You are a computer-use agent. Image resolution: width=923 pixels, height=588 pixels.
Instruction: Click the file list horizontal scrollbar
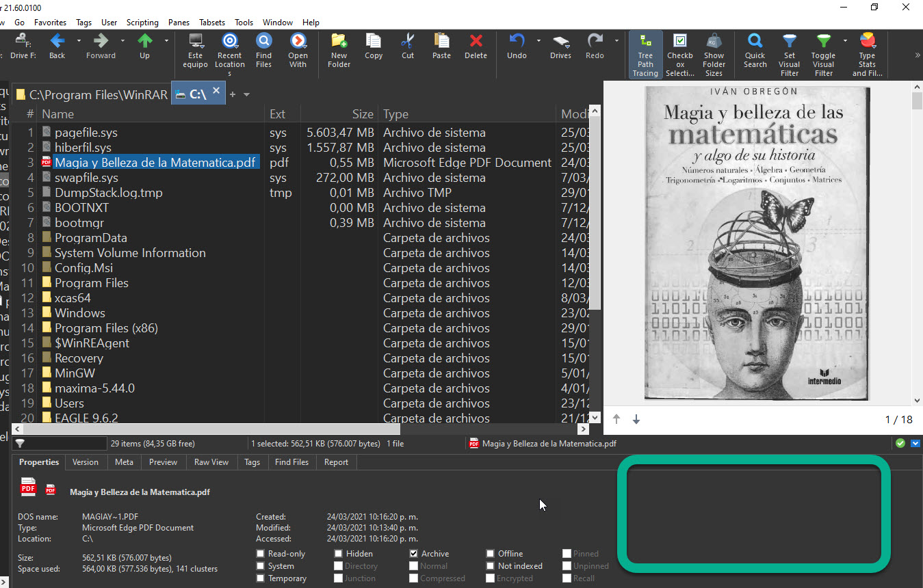tap(211, 429)
